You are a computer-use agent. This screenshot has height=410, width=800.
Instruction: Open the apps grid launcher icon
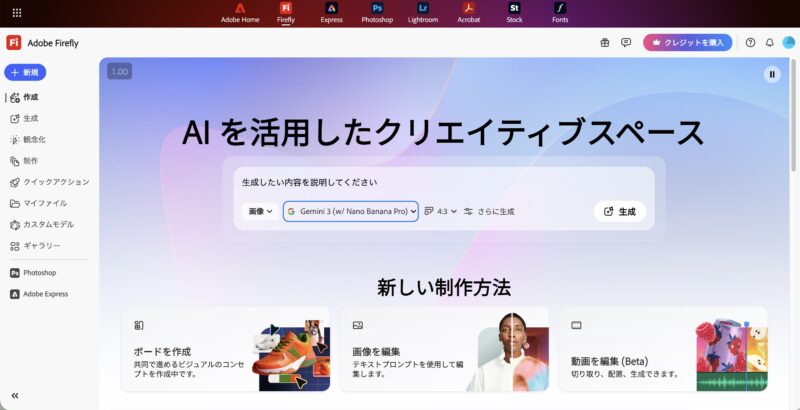tap(17, 13)
